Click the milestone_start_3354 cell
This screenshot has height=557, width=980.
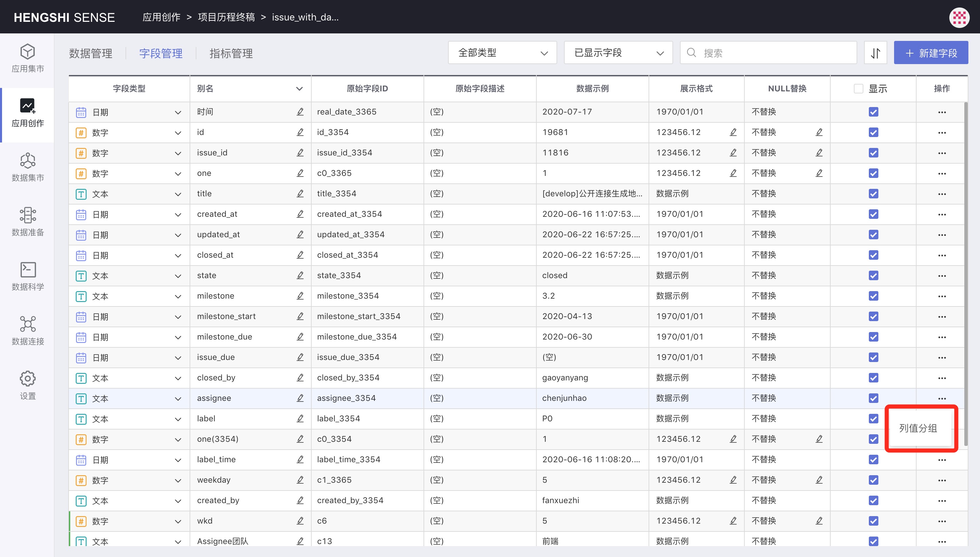click(367, 316)
